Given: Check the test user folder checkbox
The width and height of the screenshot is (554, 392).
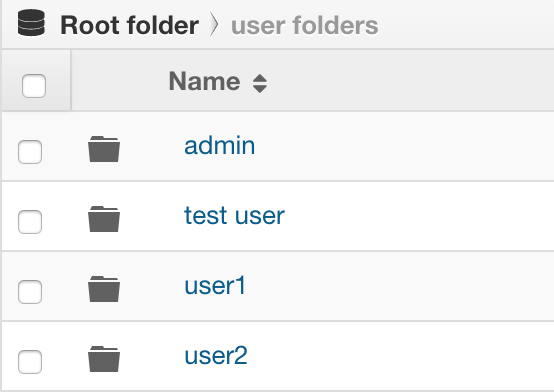Looking at the screenshot, I should (30, 222).
